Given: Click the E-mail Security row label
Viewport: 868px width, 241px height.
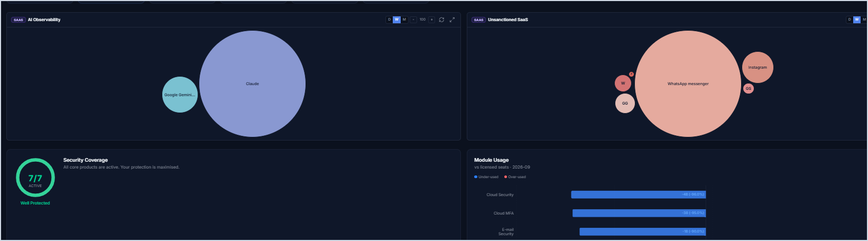Looking at the screenshot, I should tap(506, 231).
